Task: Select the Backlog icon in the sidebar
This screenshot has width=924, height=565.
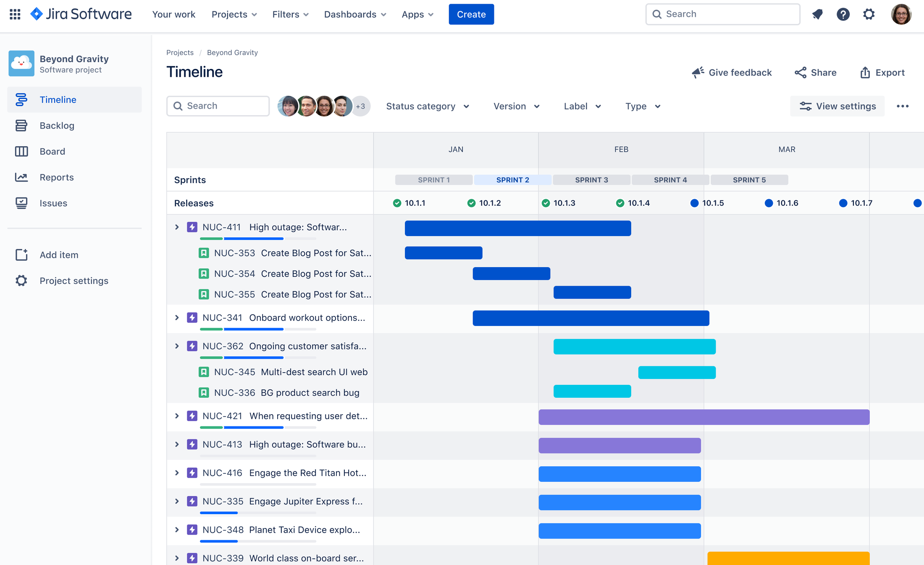Action: pos(21,125)
